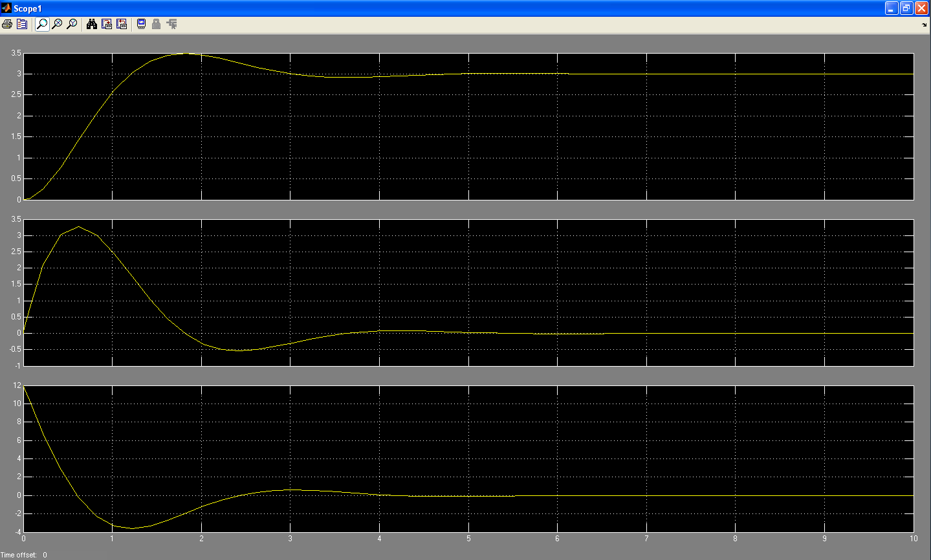Close the Scope1 window
Screen dimensions: 931x560
(x=921, y=8)
